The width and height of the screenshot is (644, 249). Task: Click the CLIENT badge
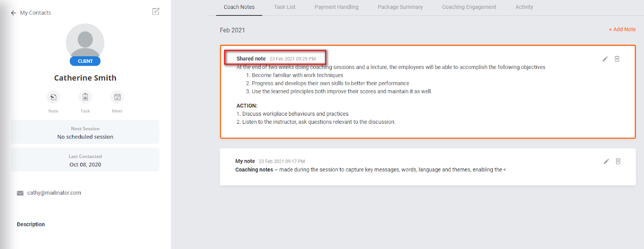coord(85,61)
